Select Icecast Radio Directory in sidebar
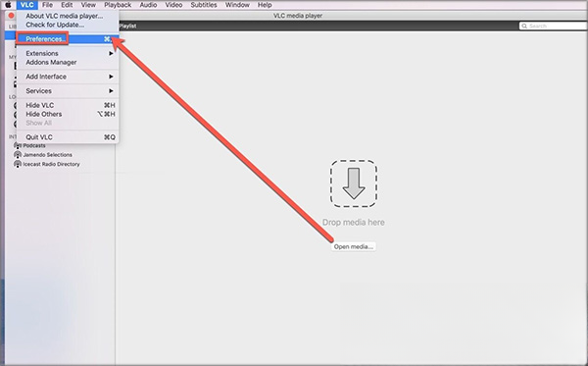The height and width of the screenshot is (366, 588). pos(51,164)
